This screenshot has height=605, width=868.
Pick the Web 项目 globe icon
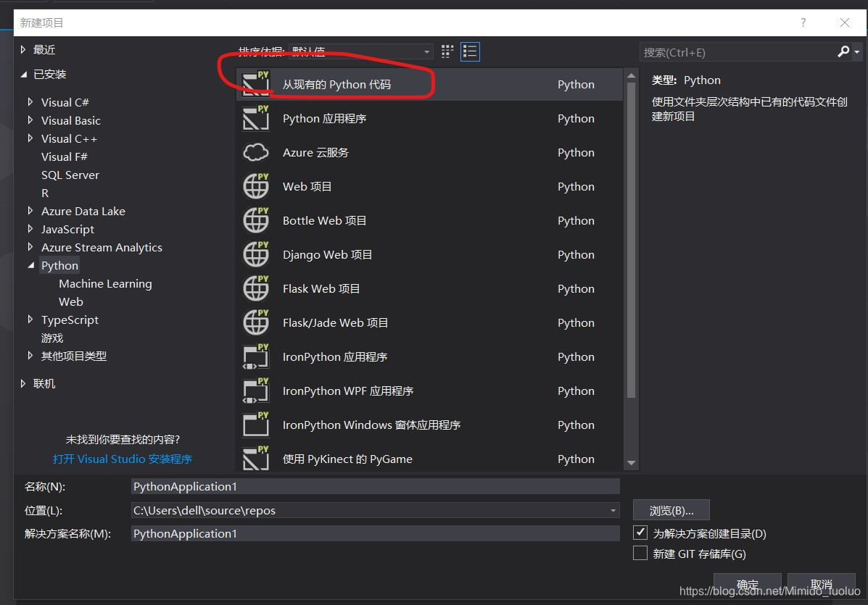(256, 186)
